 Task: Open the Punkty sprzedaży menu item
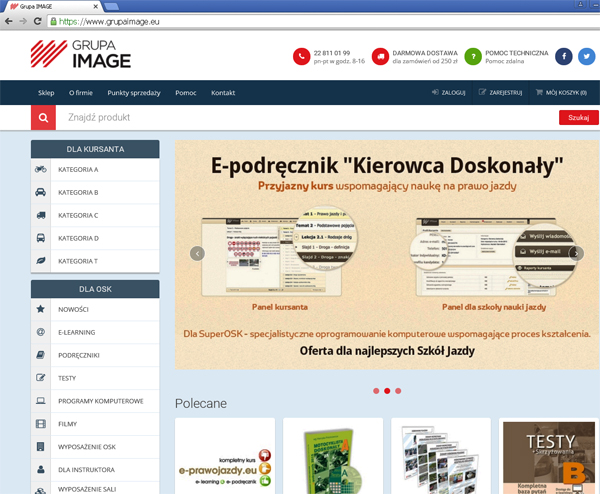click(x=134, y=93)
